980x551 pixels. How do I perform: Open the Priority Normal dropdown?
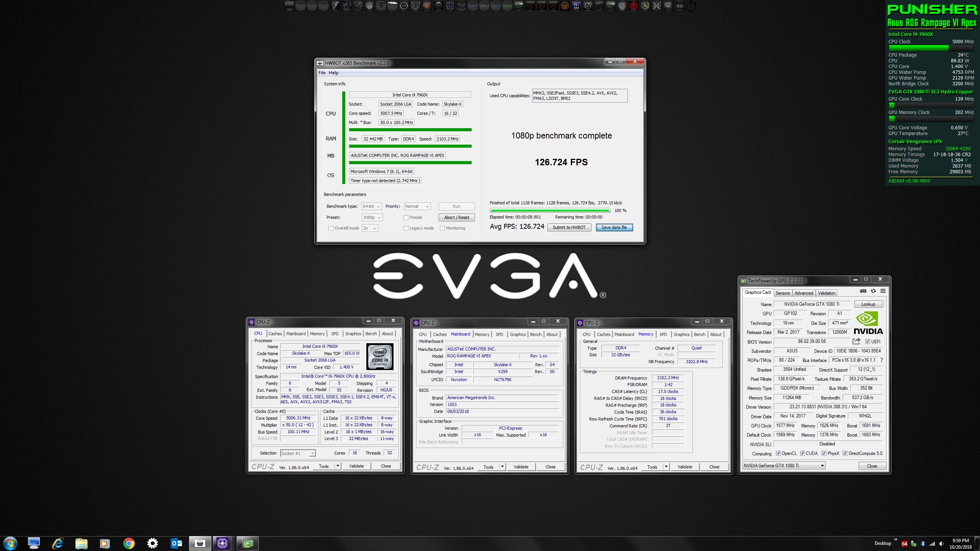(x=417, y=206)
